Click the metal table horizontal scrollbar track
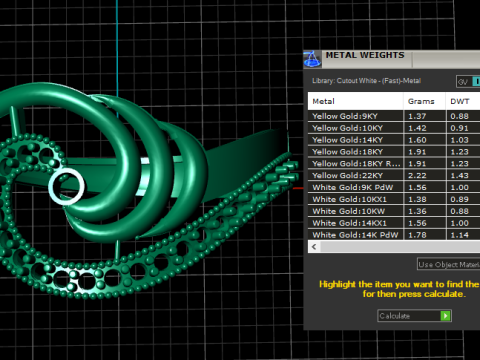The image size is (480, 360). point(400,247)
